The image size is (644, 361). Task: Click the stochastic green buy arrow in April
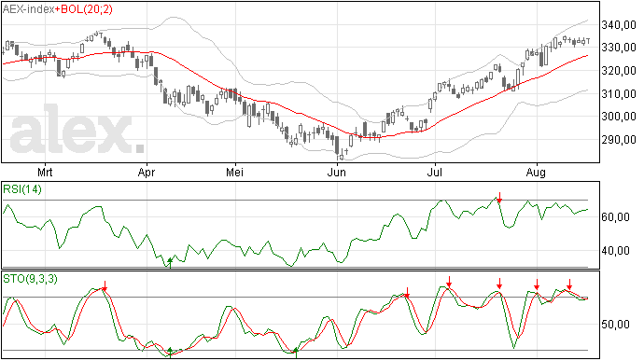click(x=170, y=353)
